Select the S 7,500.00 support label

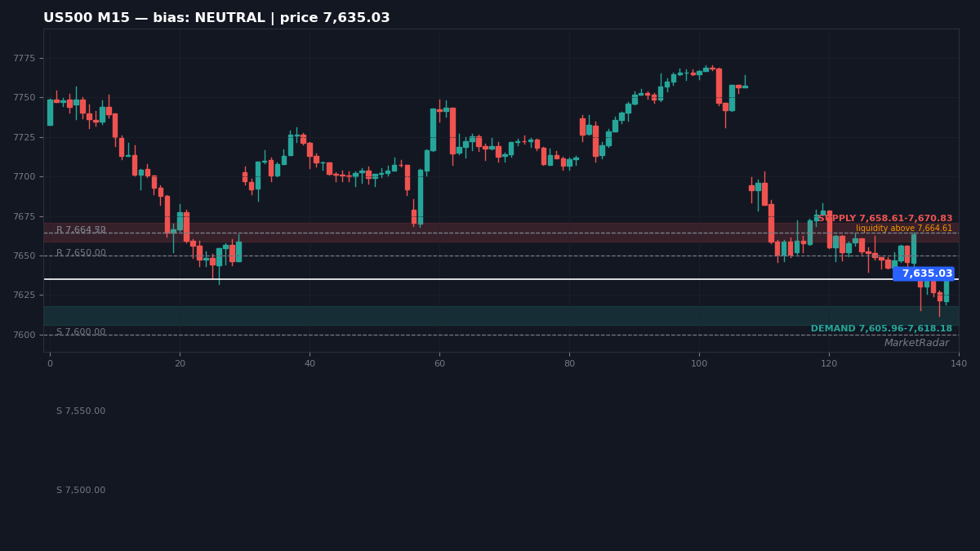click(x=81, y=491)
